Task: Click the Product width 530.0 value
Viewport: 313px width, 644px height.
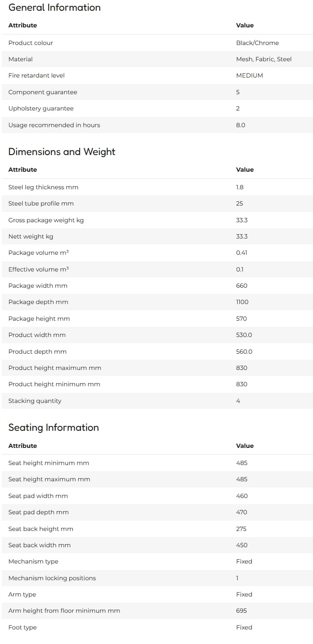Action: tap(244, 335)
